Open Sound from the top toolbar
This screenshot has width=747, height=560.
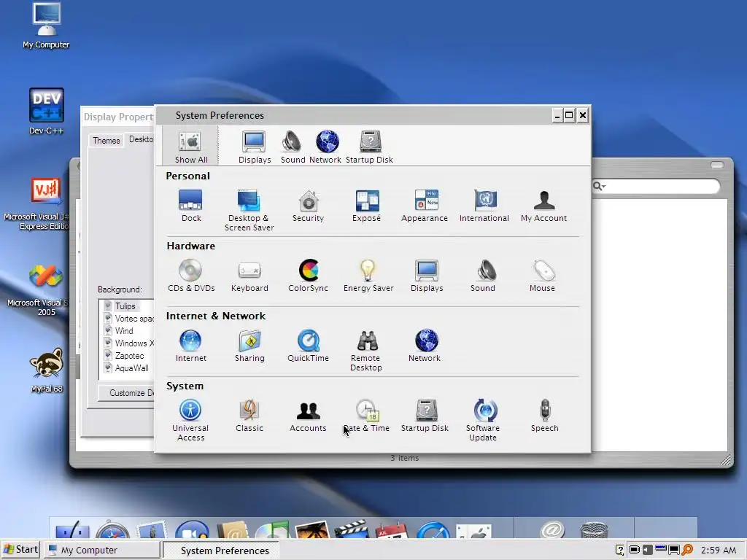click(293, 147)
